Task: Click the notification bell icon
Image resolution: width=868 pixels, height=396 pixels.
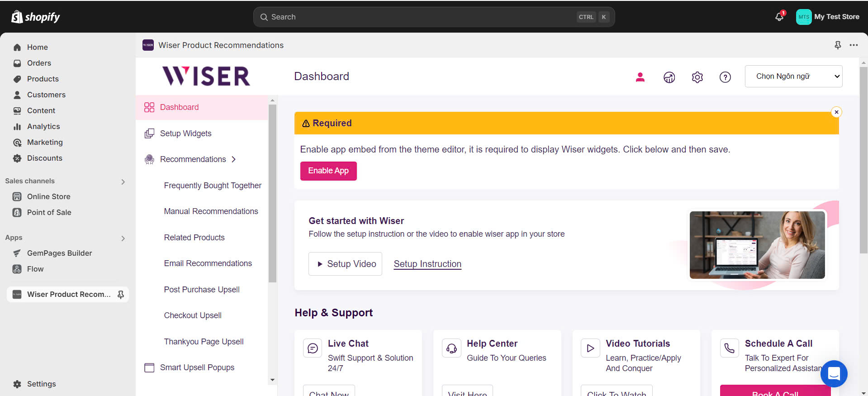Action: coord(779,17)
